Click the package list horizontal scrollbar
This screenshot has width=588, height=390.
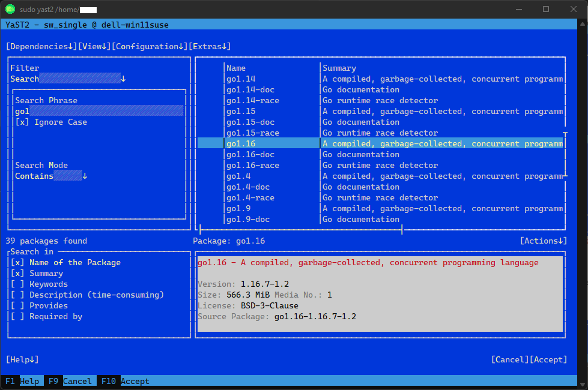point(301,230)
